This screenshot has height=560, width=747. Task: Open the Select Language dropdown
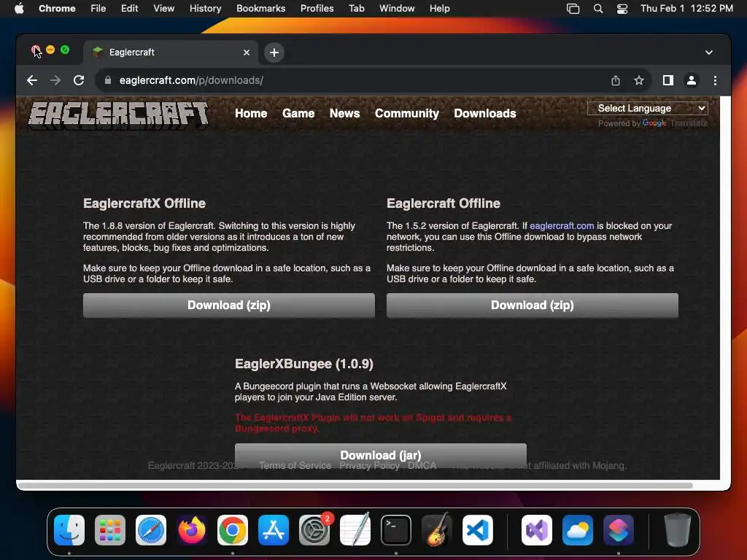(647, 108)
